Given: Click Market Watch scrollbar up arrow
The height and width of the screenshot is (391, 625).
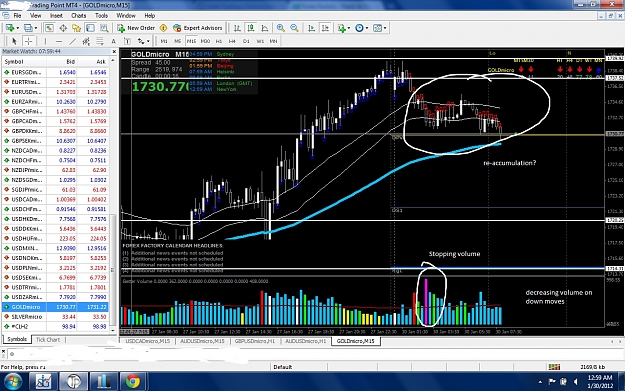Looking at the screenshot, I should click(x=113, y=60).
